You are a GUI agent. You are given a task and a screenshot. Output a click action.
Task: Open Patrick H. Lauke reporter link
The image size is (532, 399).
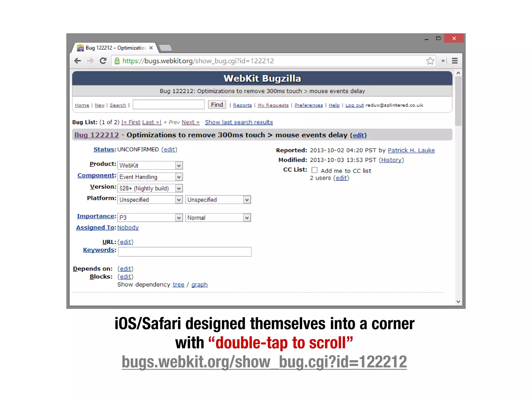pyautogui.click(x=411, y=150)
